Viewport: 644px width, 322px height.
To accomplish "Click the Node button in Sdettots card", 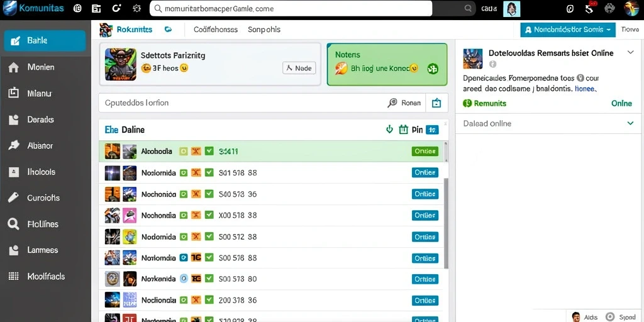I will 299,68.
